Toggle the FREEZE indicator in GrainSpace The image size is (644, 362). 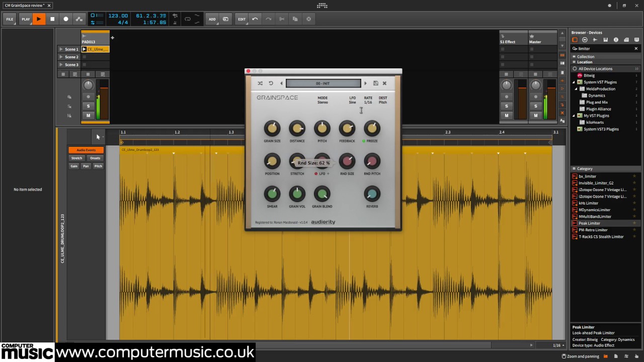[x=364, y=141]
